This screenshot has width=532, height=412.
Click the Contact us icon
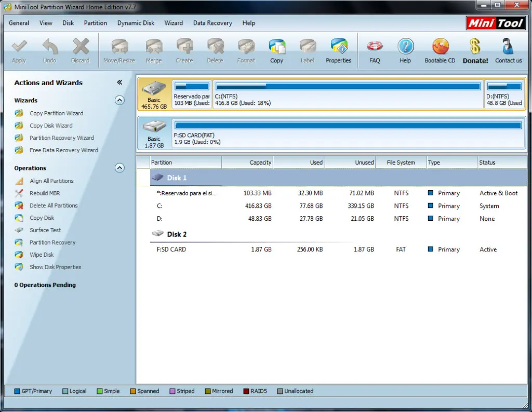tap(508, 46)
